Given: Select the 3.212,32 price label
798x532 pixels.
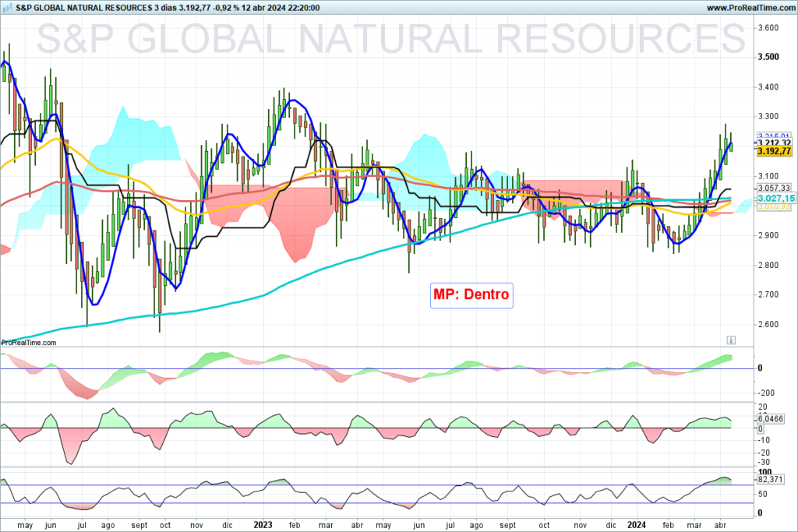Looking at the screenshot, I should (x=774, y=143).
